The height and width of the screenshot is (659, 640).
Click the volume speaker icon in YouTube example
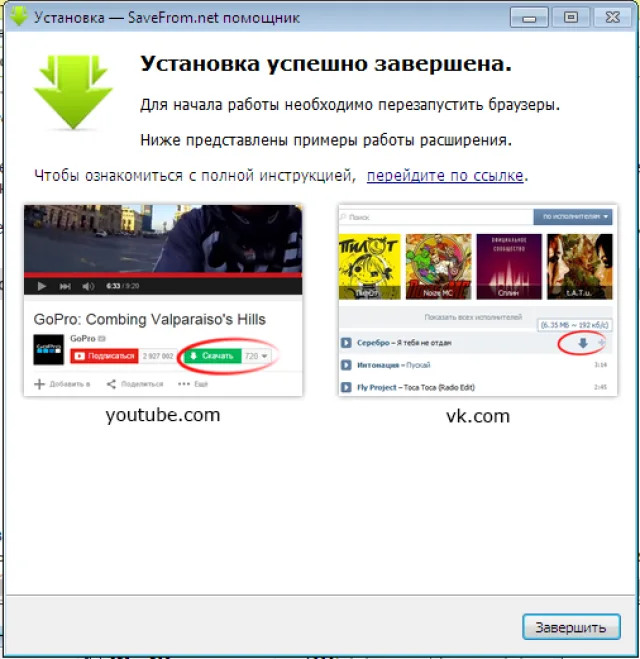coord(88,286)
